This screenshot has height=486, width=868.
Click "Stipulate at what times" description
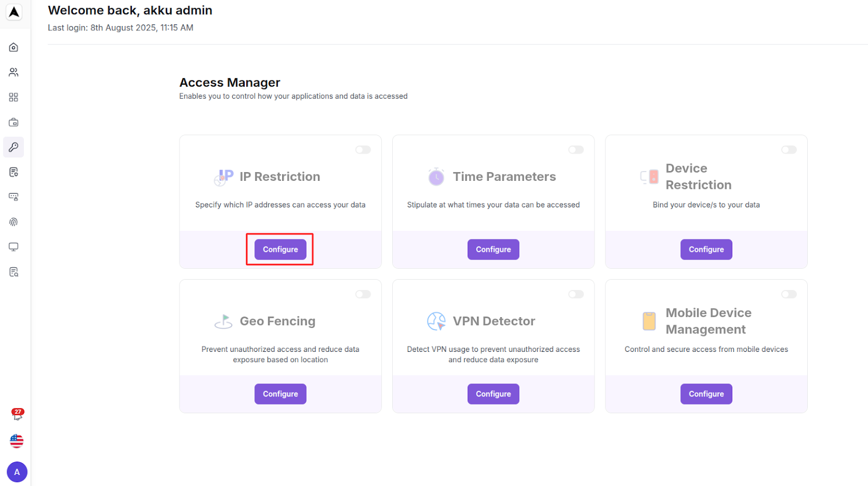[493, 205]
